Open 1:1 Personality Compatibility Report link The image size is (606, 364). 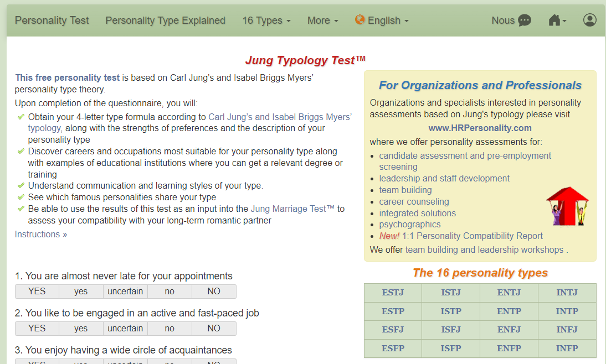pos(473,236)
